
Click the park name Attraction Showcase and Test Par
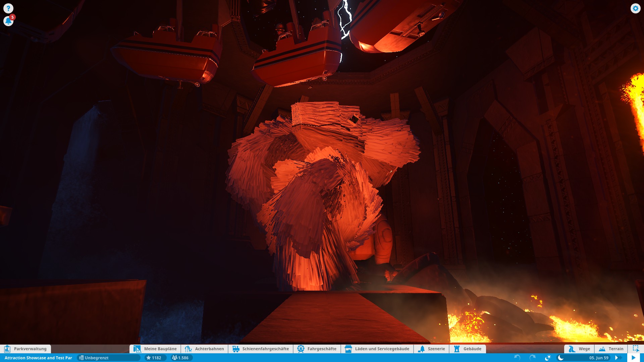38,358
